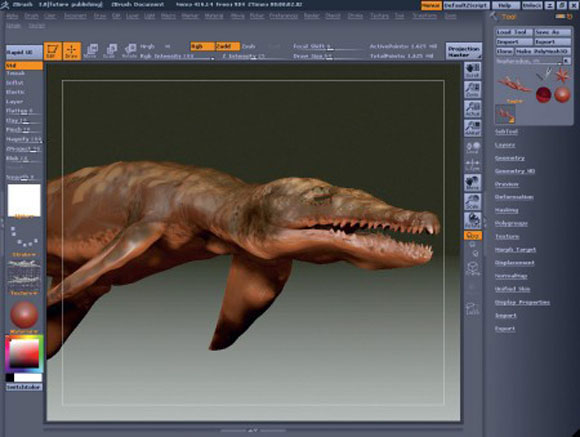The width and height of the screenshot is (580, 437).
Task: Toggle Local transformations button
Action: click(473, 147)
